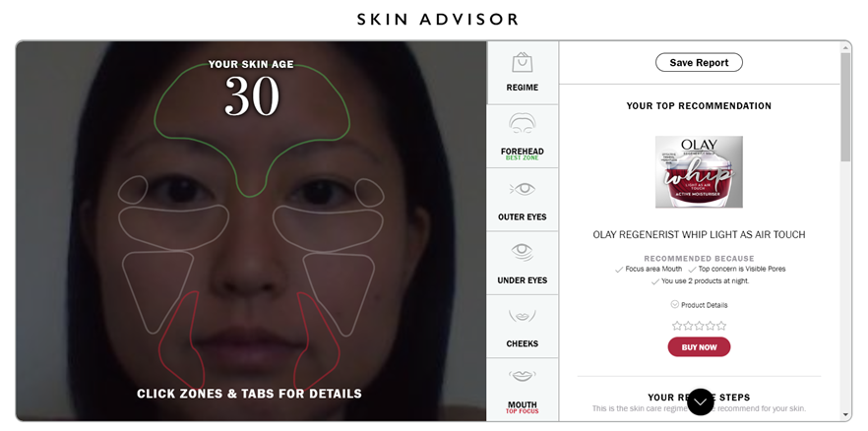
Task: Select the Forehead zone icon tab
Action: (x=522, y=136)
